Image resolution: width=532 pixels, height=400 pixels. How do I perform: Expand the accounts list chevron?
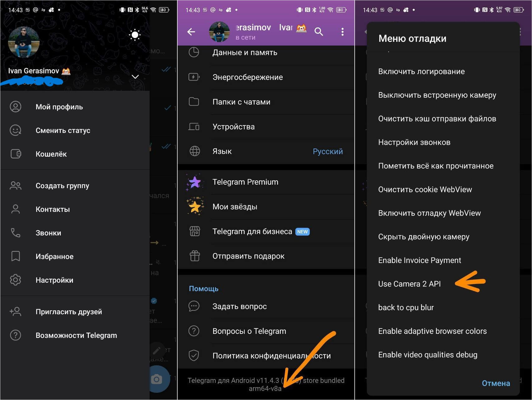point(135,77)
